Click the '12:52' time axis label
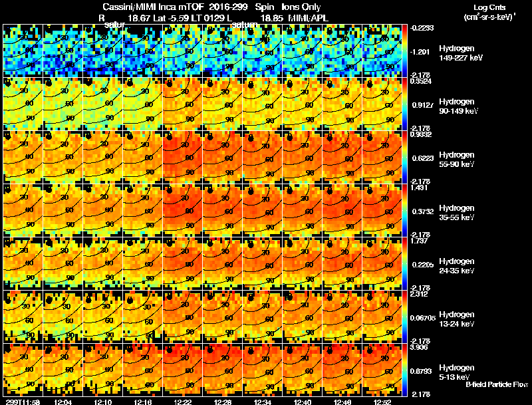532x405 pixels. [x=382, y=402]
